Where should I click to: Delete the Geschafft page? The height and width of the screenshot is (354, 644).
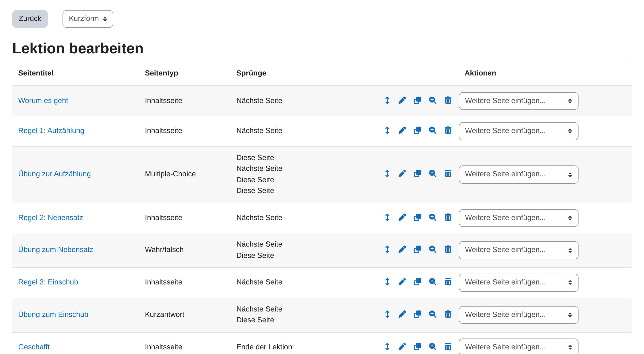[448, 347]
